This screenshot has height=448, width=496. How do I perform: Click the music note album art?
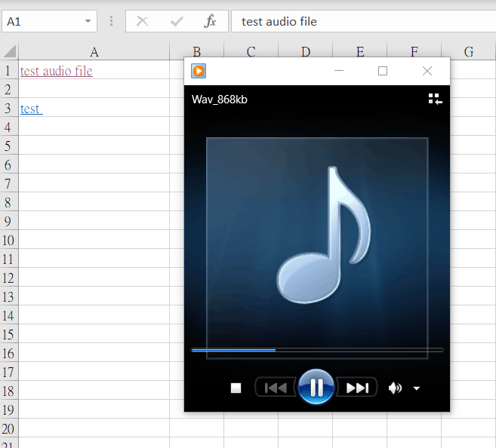(317, 248)
